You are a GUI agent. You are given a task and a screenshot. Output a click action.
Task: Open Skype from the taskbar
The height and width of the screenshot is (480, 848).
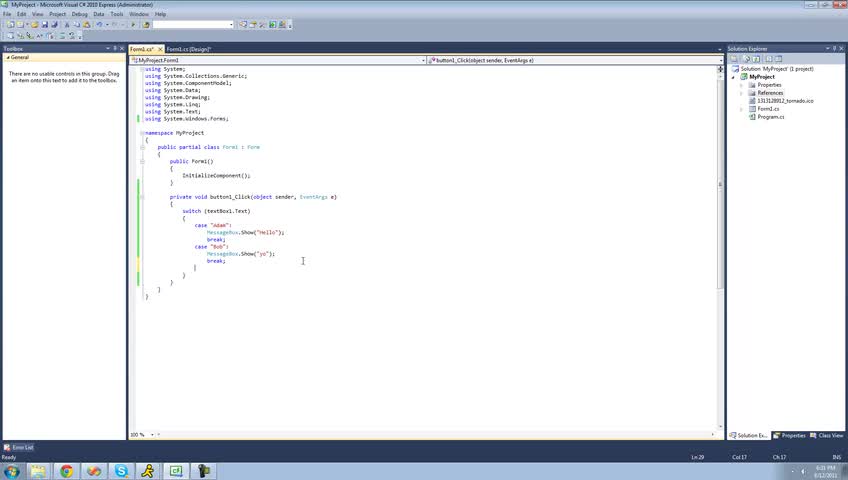(121, 471)
